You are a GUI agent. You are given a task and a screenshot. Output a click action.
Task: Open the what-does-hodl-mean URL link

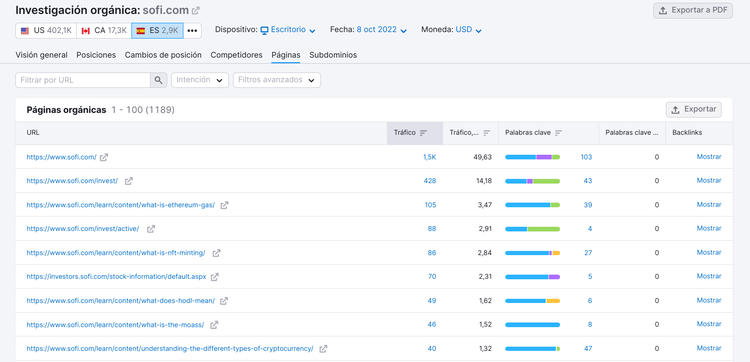click(121, 301)
